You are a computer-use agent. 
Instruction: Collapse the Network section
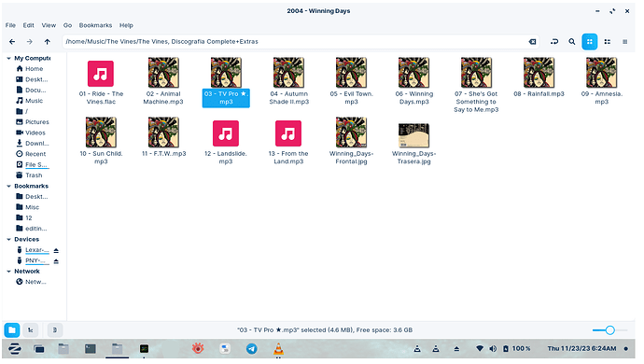8,272
